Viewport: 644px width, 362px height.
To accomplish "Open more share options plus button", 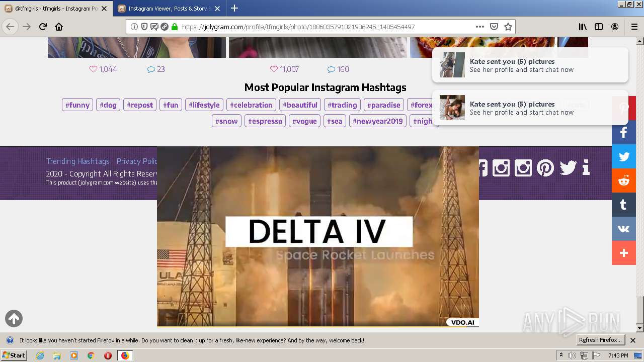I will click(x=624, y=253).
